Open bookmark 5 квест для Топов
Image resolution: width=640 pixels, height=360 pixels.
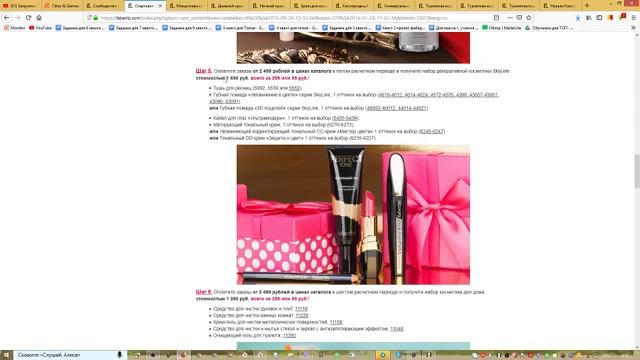tap(240, 28)
